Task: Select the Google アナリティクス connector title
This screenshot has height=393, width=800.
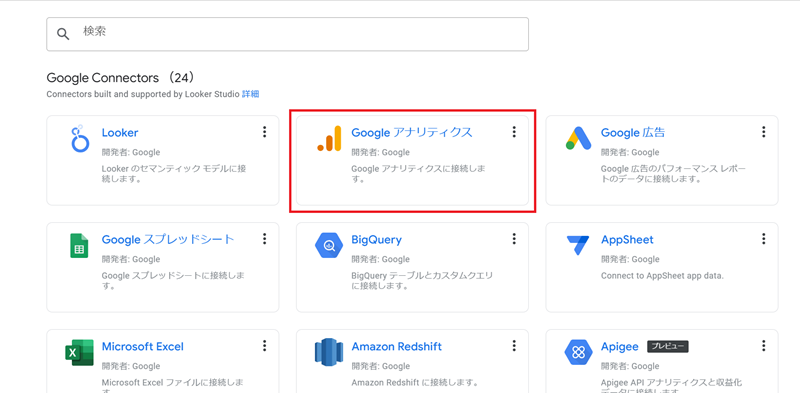Action: [x=412, y=133]
